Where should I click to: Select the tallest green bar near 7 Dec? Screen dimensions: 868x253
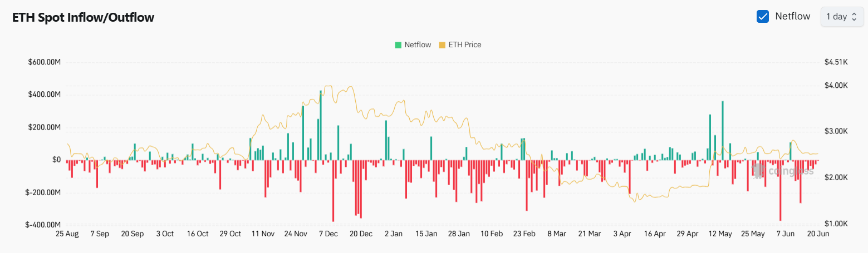tap(321, 125)
